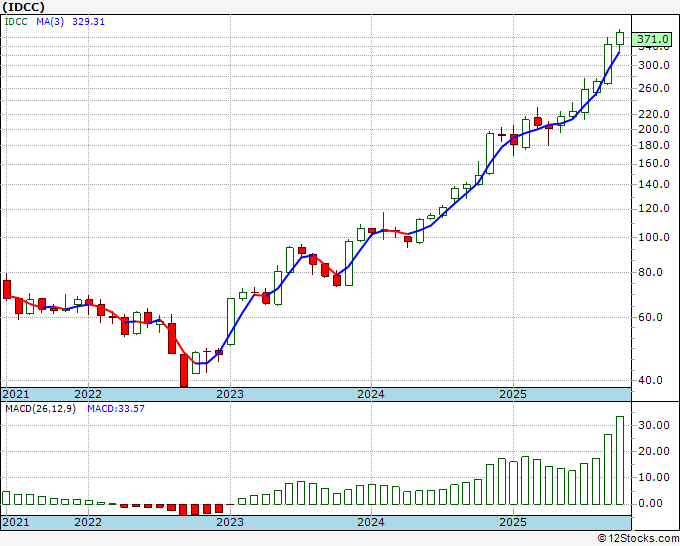The height and width of the screenshot is (546, 680).
Task: Click the 160.0 price axis label
Action: [654, 163]
